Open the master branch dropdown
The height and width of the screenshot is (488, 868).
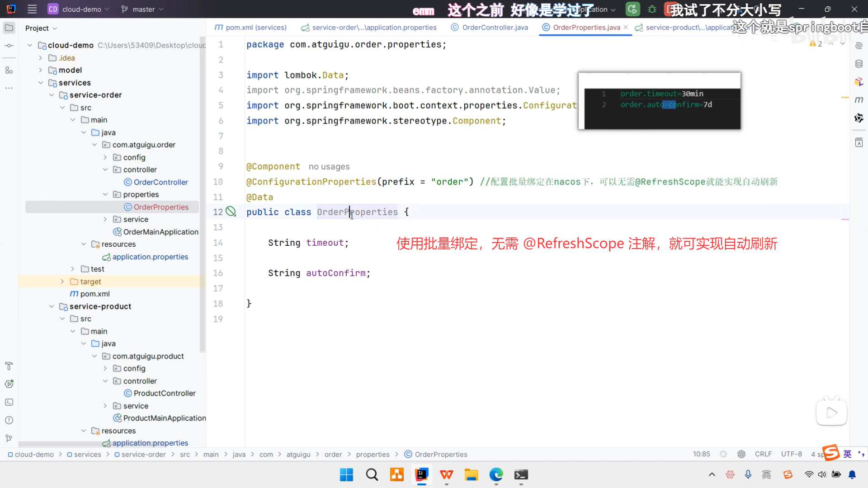(142, 9)
